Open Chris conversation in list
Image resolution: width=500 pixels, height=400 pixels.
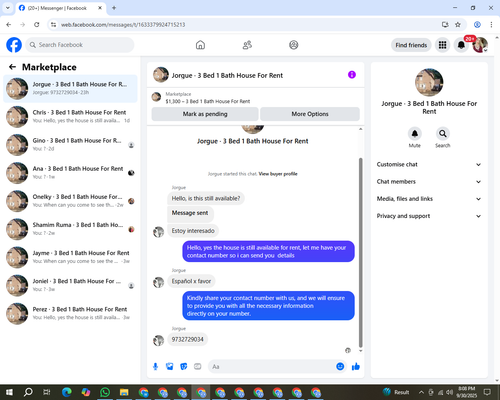pyautogui.click(x=70, y=117)
